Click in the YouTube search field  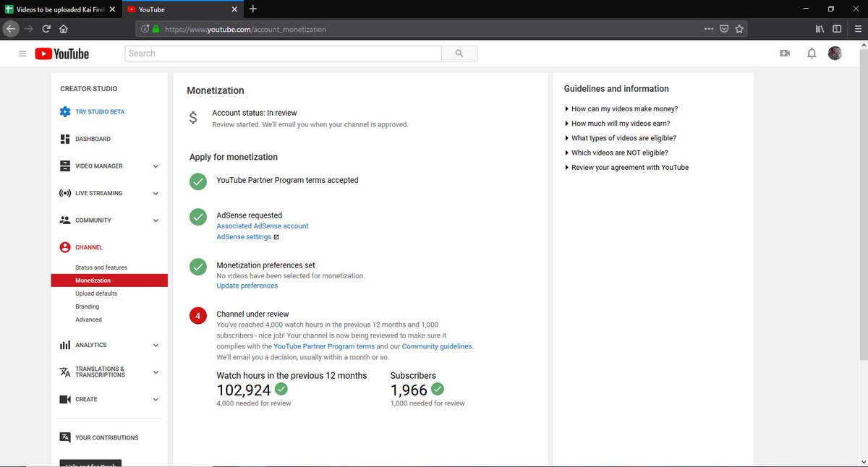tap(284, 53)
